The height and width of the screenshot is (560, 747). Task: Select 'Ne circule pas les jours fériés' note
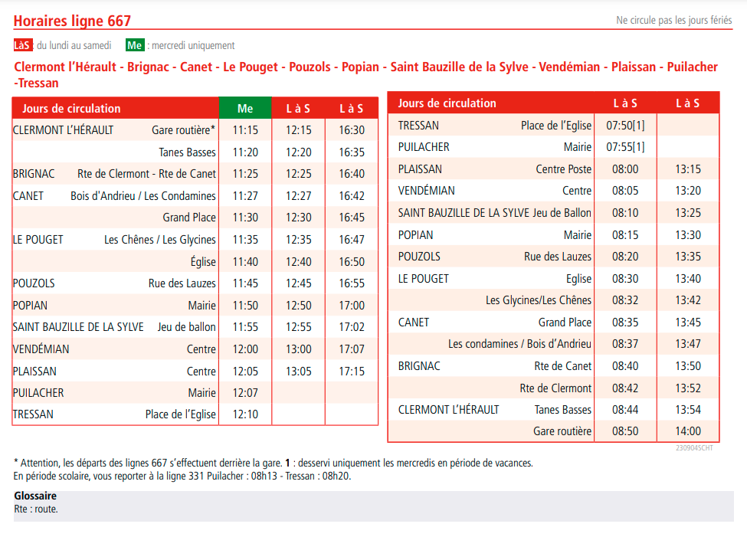(673, 21)
